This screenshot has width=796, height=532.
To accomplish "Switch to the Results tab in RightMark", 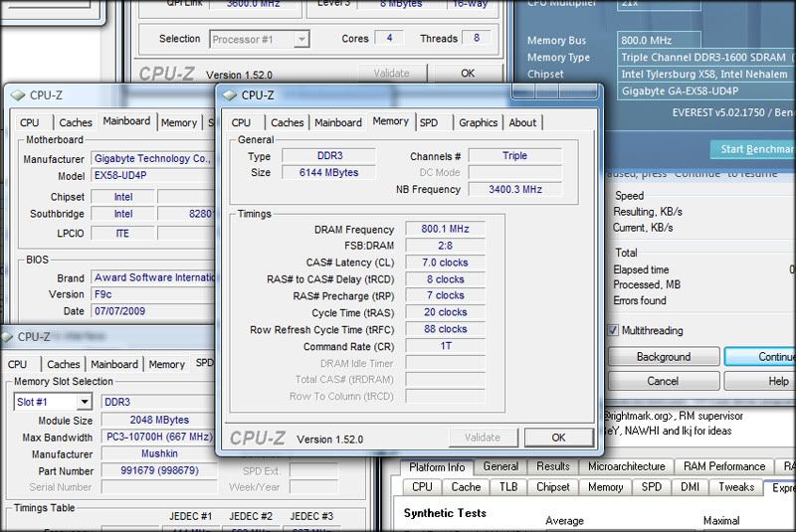I will [x=553, y=466].
